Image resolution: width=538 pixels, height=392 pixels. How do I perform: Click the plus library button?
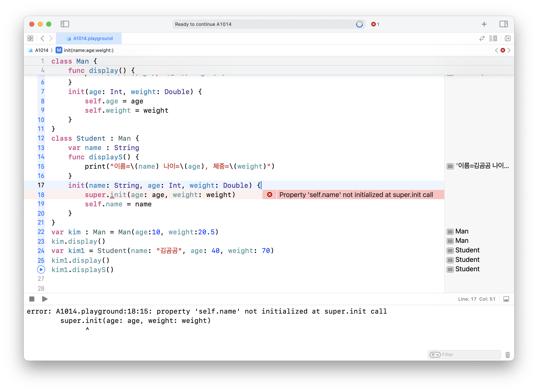484,24
